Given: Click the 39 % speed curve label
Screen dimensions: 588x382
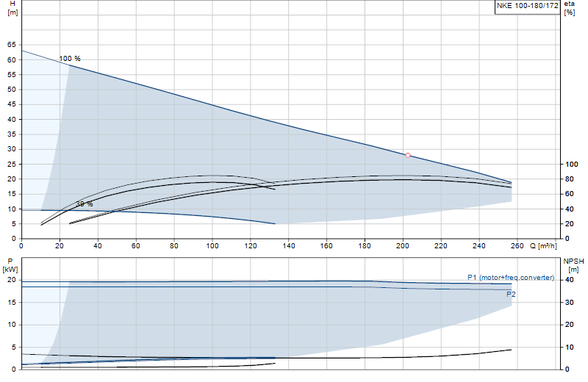Looking at the screenshot, I should point(85,204).
